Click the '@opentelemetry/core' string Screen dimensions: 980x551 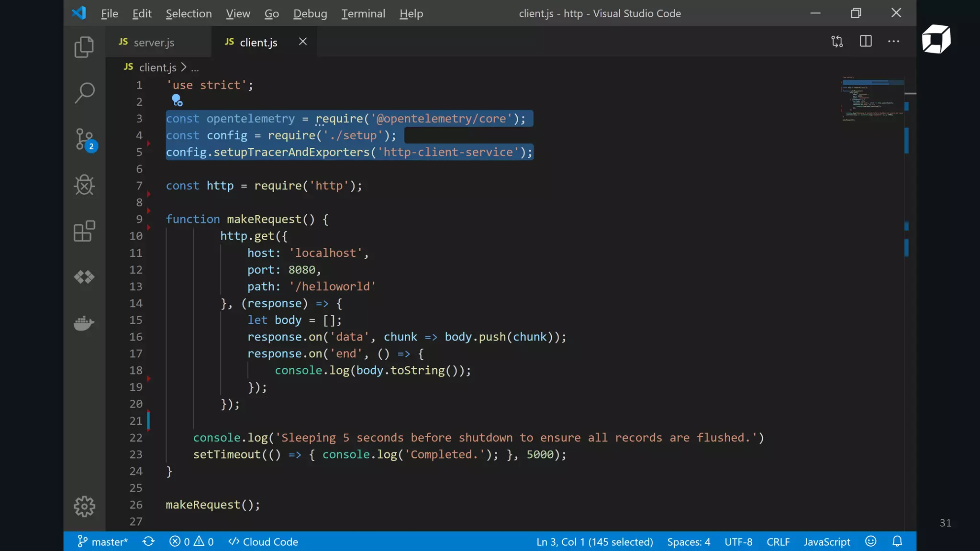pyautogui.click(x=441, y=119)
